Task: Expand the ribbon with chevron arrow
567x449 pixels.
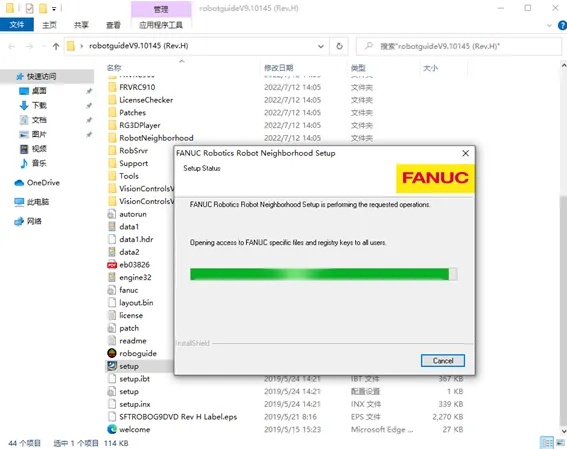Action: pos(549,25)
